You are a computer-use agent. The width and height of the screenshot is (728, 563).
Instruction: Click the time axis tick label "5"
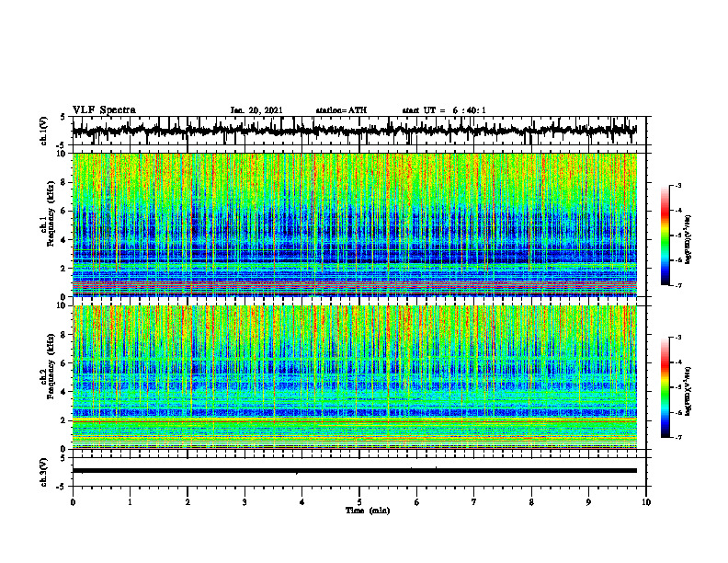(359, 502)
